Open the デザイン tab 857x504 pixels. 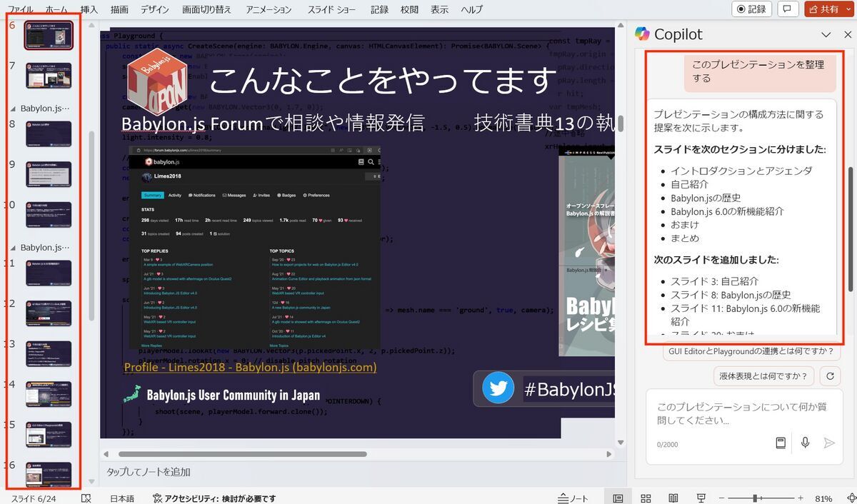tap(155, 9)
